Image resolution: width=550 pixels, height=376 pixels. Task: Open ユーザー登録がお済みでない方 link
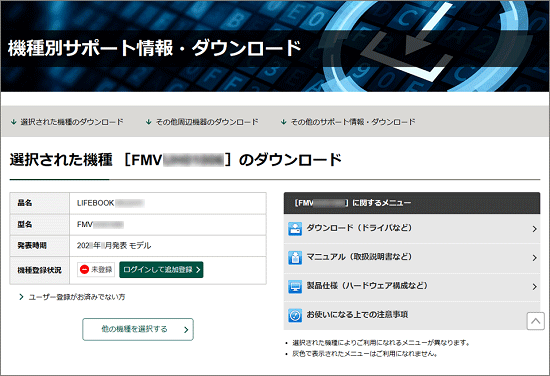pos(77,297)
